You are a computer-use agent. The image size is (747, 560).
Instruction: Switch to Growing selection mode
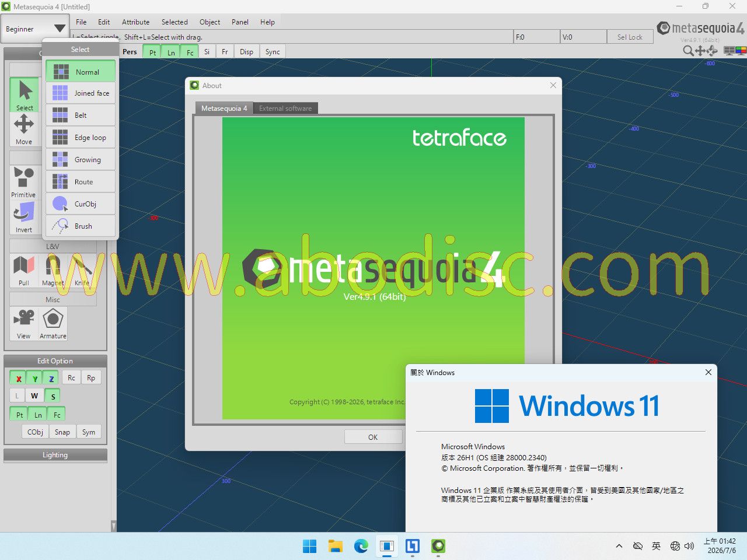81,160
